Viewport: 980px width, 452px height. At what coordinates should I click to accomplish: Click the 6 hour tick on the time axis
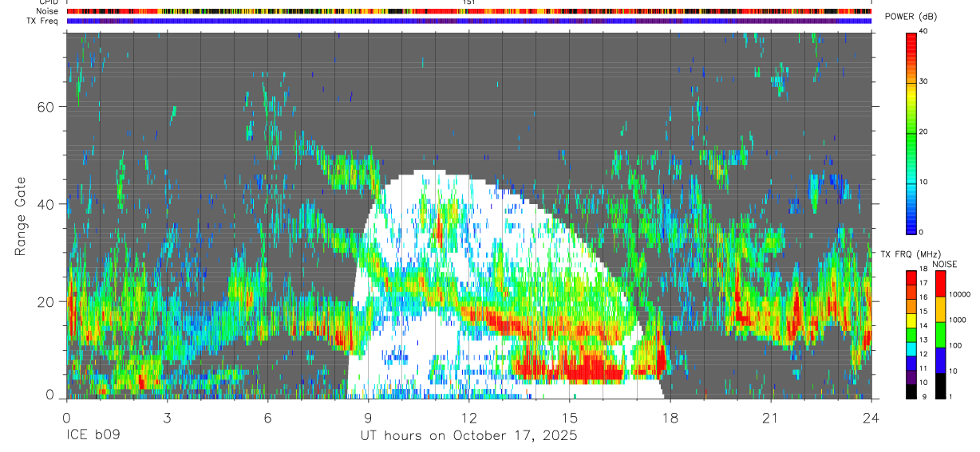(267, 417)
